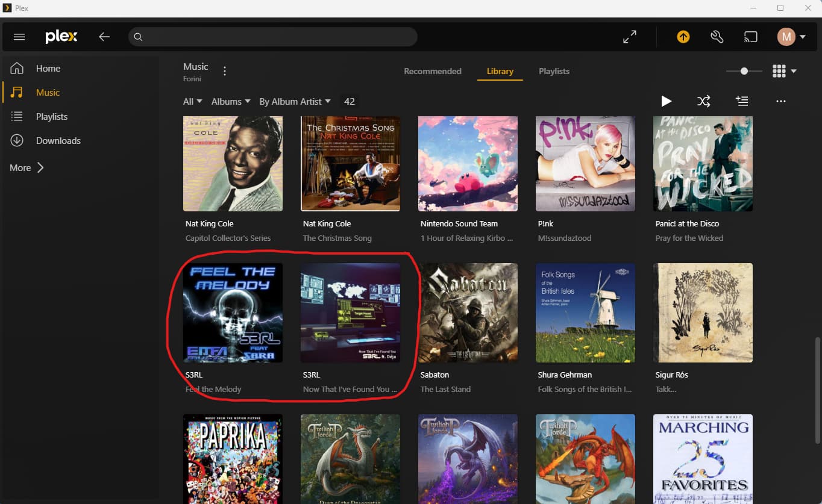This screenshot has width=822, height=504.
Task: Open the Kirby relaxing music album cover
Action: (x=468, y=164)
